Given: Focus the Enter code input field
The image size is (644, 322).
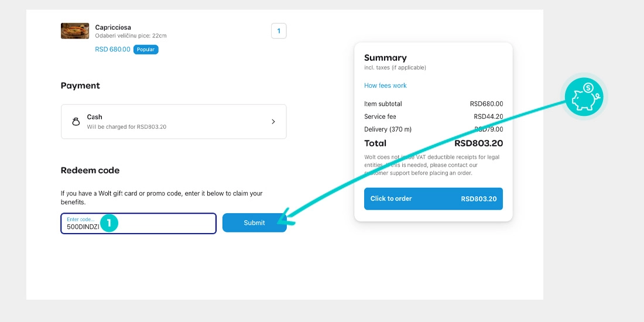Looking at the screenshot, I should pos(138,224).
